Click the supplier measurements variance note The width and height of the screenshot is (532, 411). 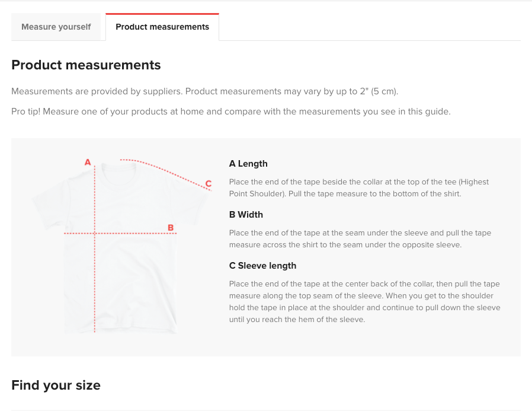coord(204,92)
